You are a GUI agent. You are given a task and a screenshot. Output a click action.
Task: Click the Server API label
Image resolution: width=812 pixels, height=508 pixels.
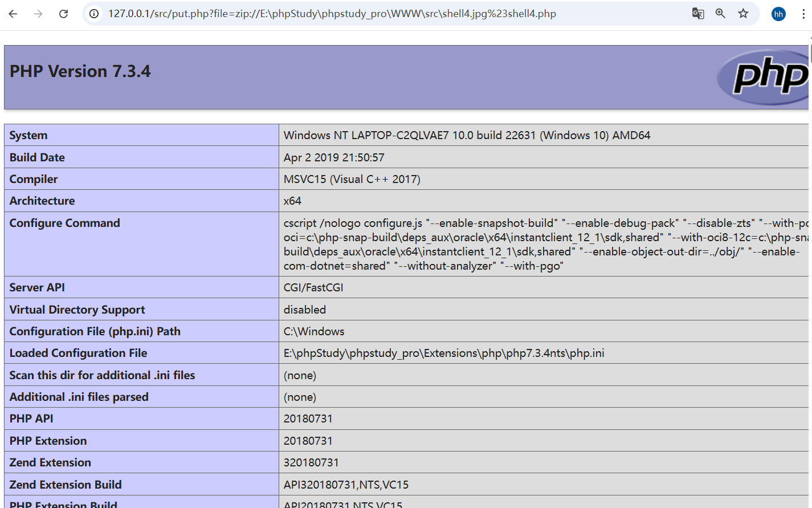point(37,287)
